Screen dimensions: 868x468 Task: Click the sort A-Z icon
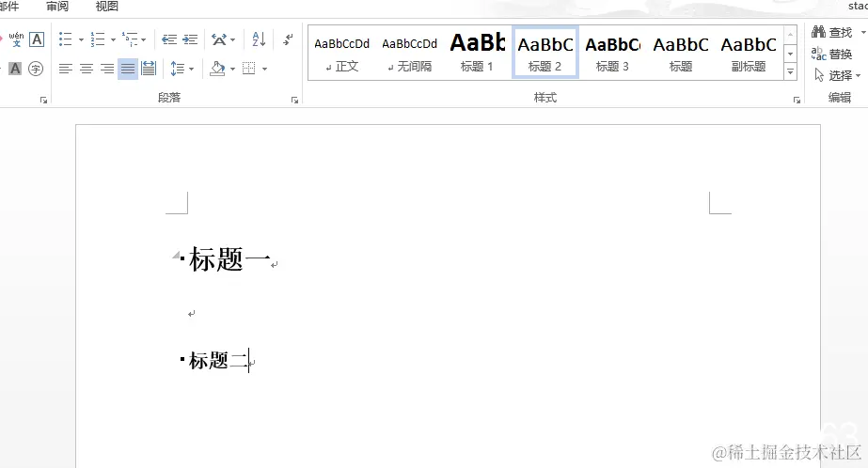259,39
